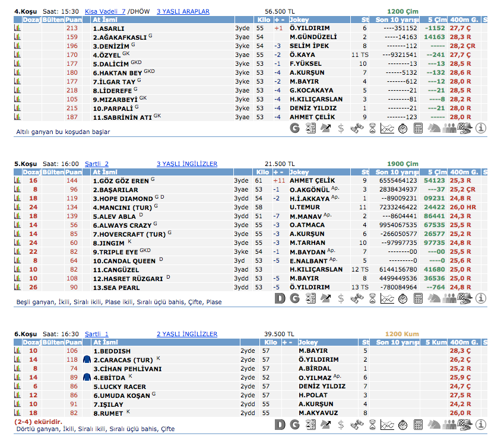Viewport: 504px width, 440px height.
Task: Click the stopwatch icon under race 6
Action: point(403,425)
